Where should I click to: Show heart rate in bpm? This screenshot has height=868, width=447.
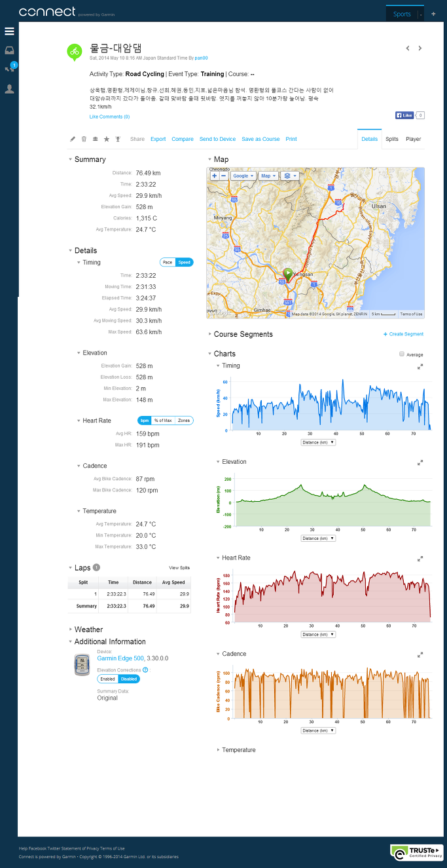point(145,421)
